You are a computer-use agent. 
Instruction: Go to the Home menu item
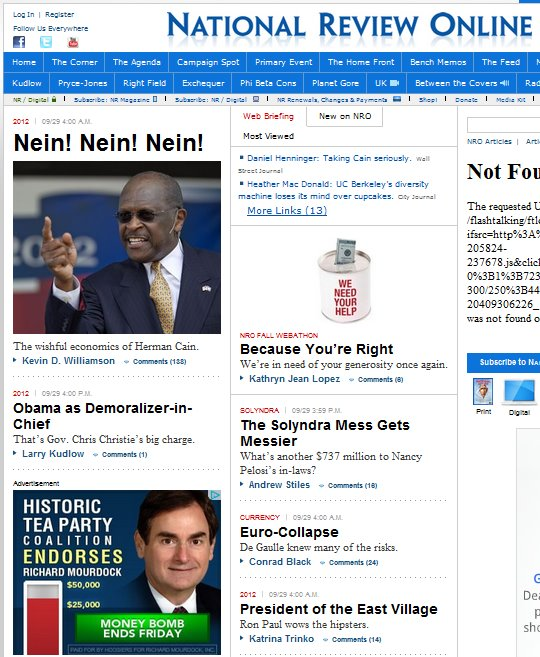pos(24,62)
